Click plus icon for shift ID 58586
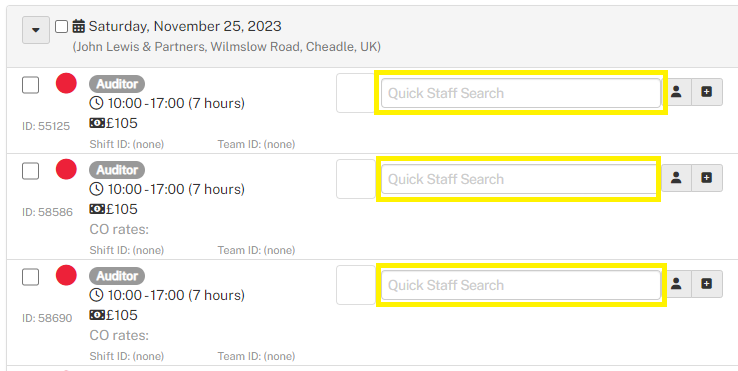This screenshot has height=371, width=738. pyautogui.click(x=706, y=178)
